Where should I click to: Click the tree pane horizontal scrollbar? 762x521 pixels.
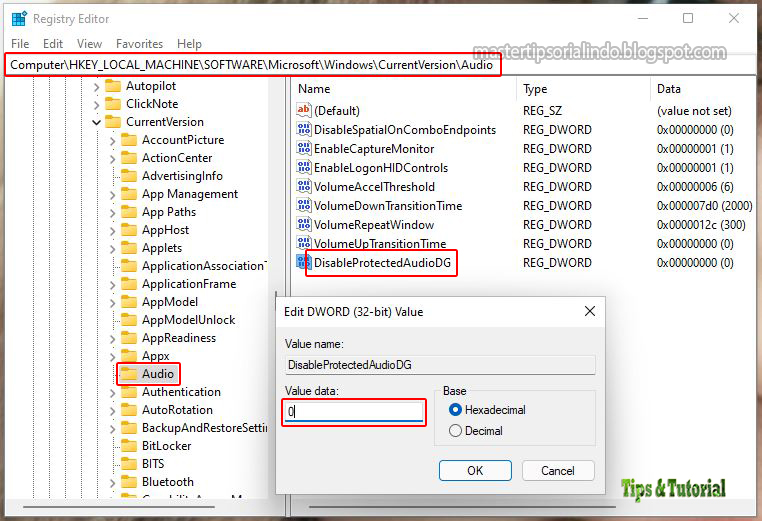pos(119,507)
